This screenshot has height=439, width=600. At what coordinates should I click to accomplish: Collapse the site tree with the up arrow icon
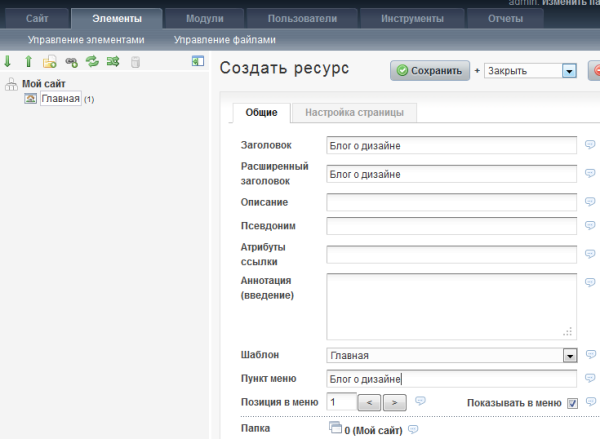[x=28, y=62]
